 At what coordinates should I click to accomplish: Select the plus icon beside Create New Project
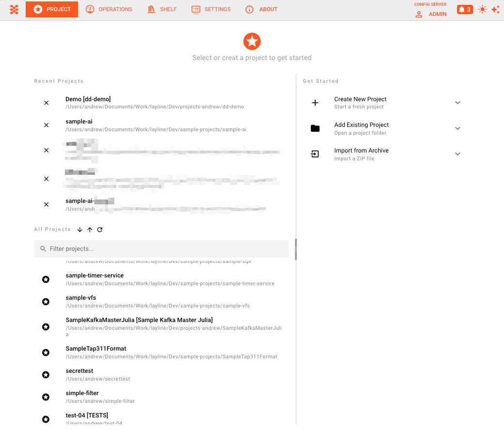[315, 103]
